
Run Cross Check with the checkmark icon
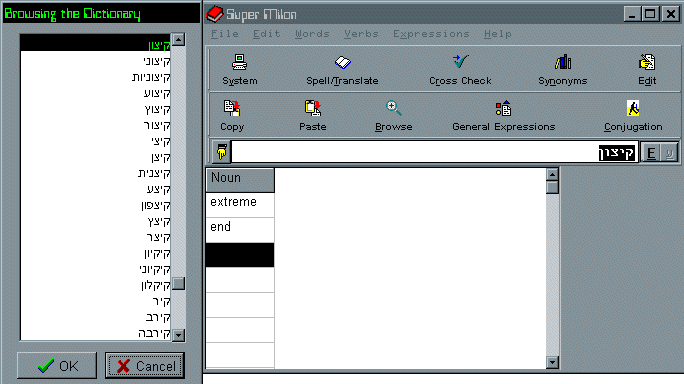point(460,62)
